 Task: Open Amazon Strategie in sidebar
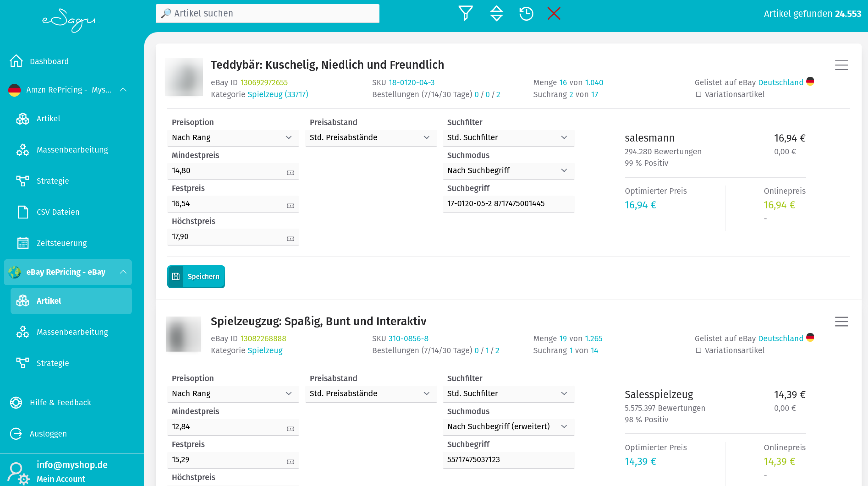pos(43,181)
